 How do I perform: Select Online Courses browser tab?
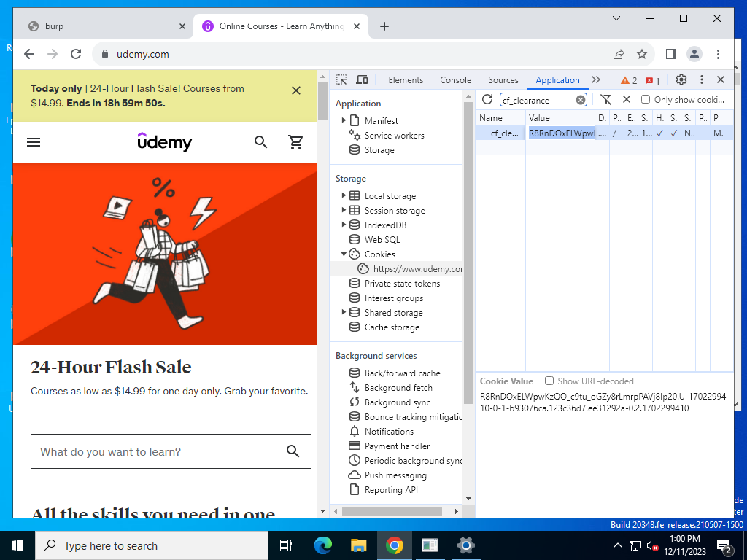pyautogui.click(x=281, y=26)
